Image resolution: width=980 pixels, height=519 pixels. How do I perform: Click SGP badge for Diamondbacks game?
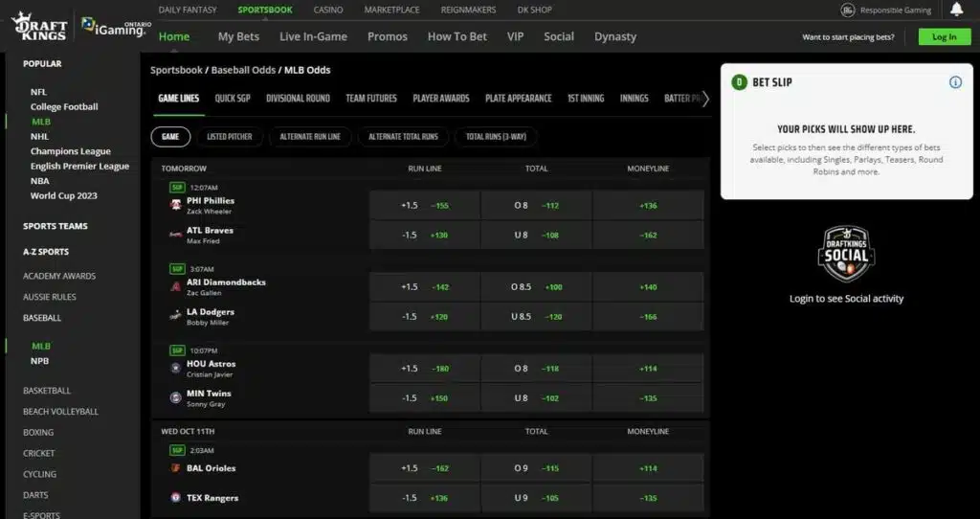[x=177, y=269]
